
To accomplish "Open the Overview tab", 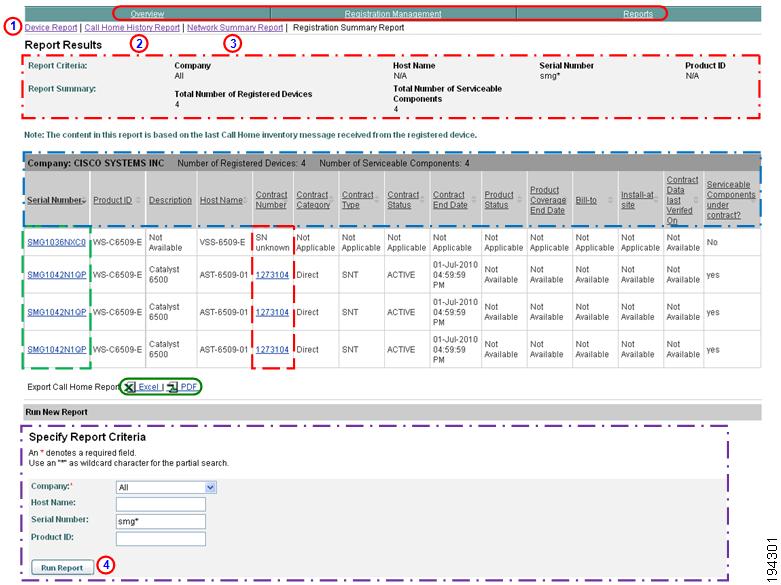I will pos(147,14).
